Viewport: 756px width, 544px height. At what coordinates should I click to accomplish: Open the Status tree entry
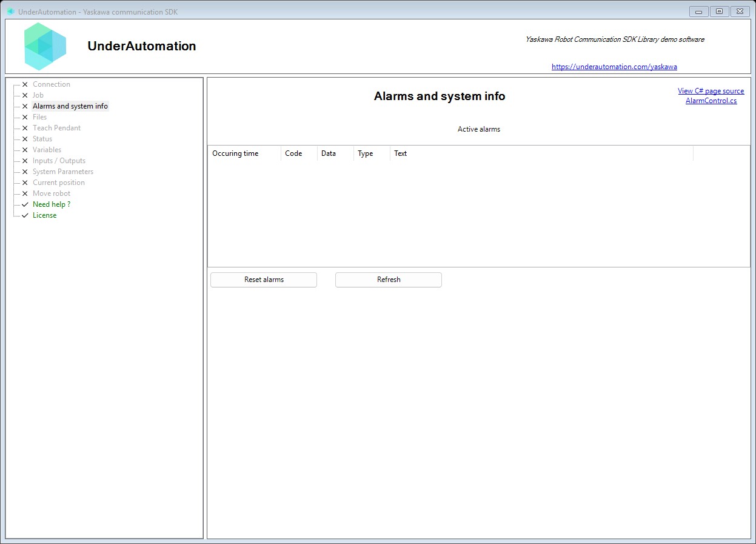click(x=42, y=139)
